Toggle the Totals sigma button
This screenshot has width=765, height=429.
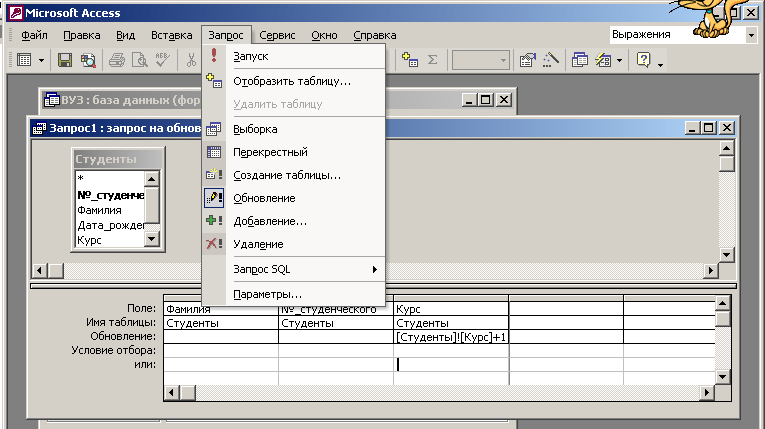tap(432, 60)
